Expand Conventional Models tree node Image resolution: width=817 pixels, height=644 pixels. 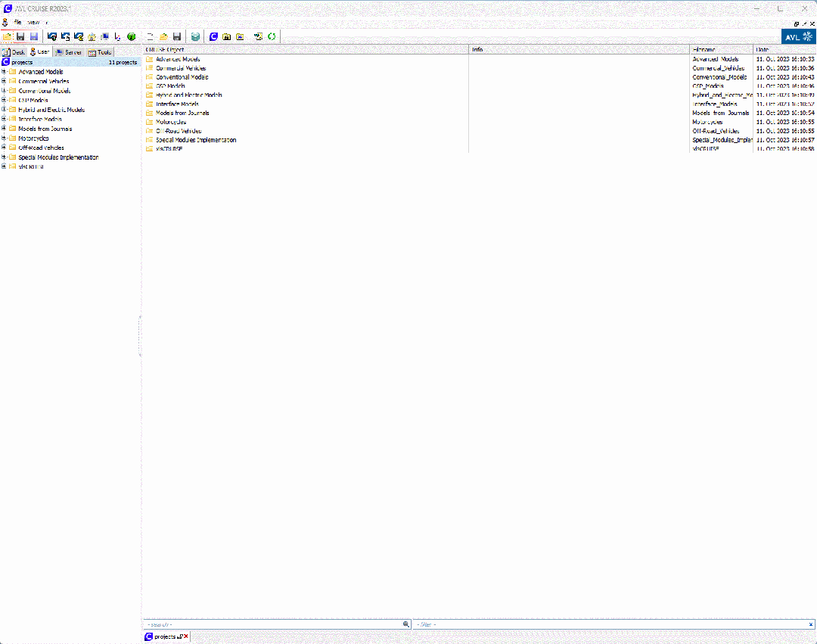coord(5,91)
